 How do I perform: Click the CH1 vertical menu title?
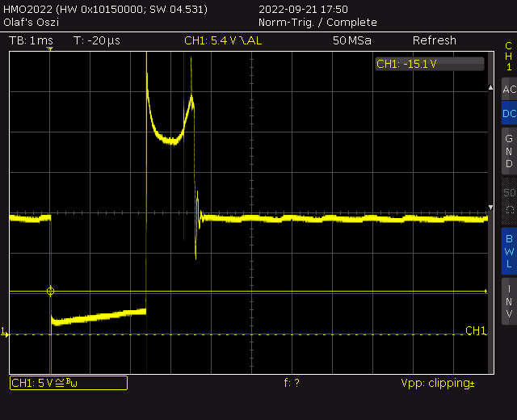click(x=508, y=57)
